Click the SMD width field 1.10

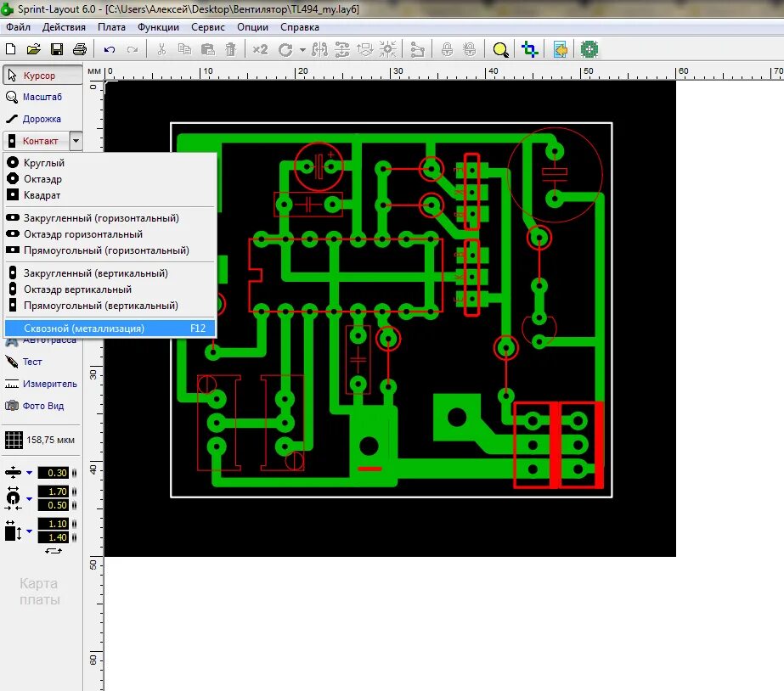[54, 524]
